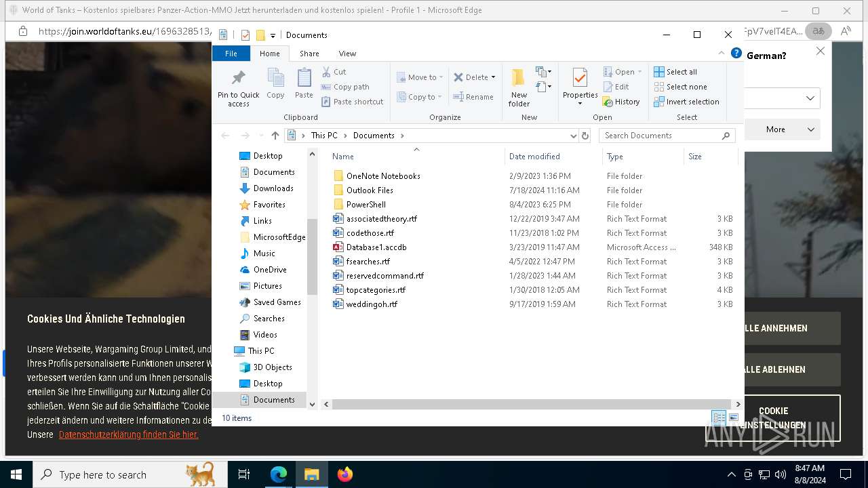The width and height of the screenshot is (868, 488).
Task: Select the PowerShell folder
Action: point(366,205)
